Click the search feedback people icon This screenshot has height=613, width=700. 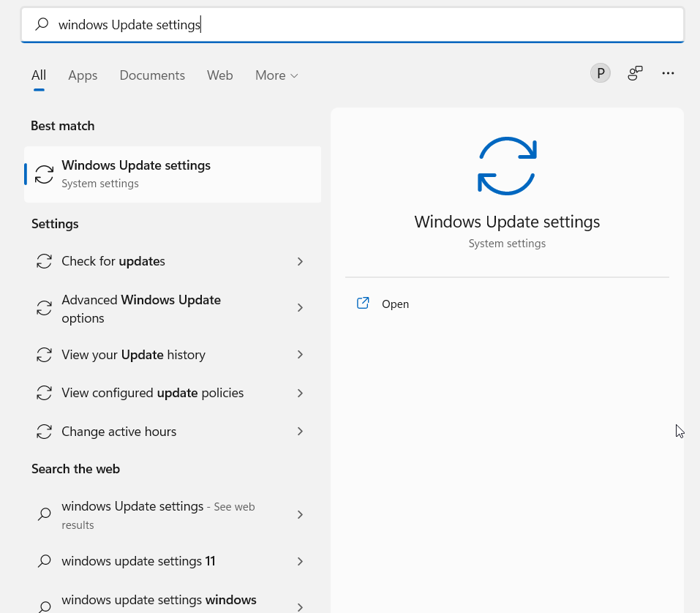coord(635,72)
